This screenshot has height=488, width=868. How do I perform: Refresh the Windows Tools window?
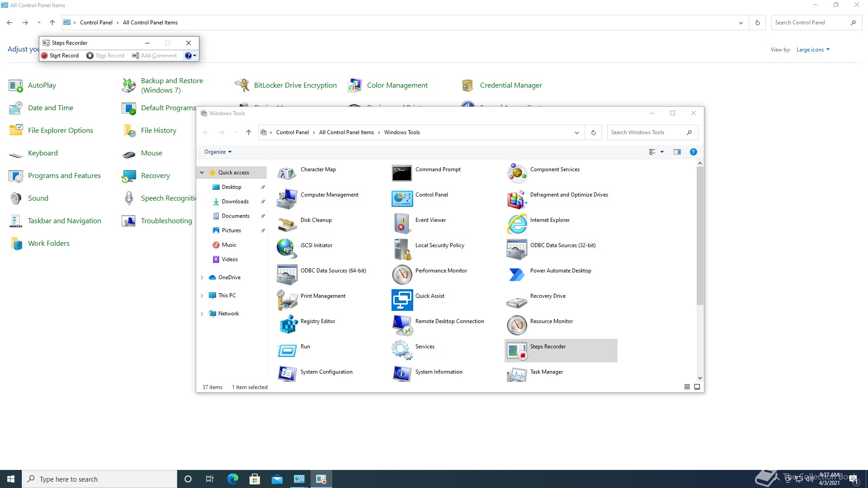(x=593, y=132)
